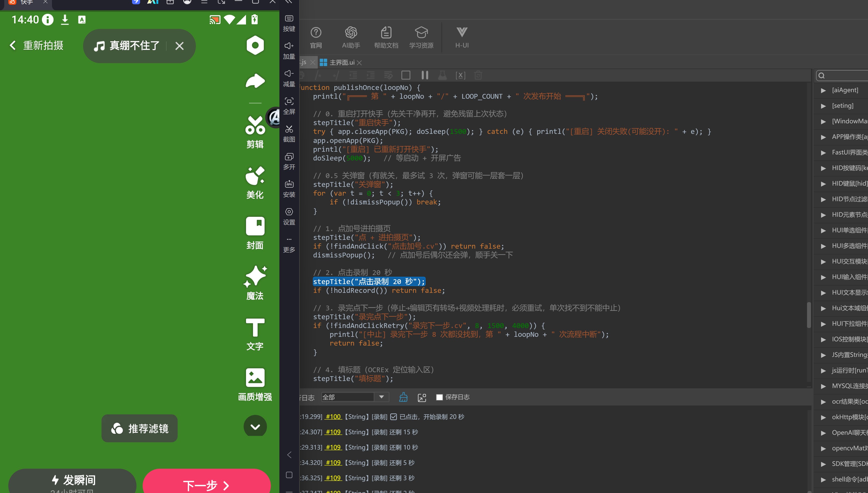Tap the share arrow icon in phone view
868x493 pixels.
(x=255, y=81)
